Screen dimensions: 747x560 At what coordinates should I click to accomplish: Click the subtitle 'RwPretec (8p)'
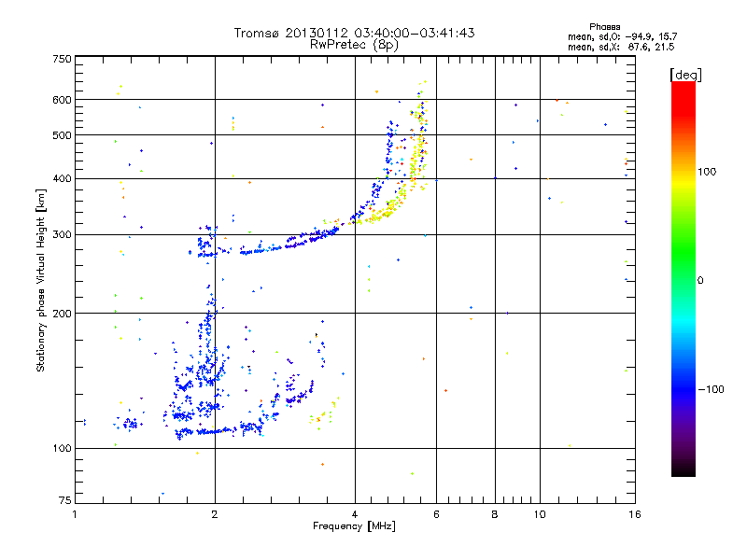pos(354,45)
